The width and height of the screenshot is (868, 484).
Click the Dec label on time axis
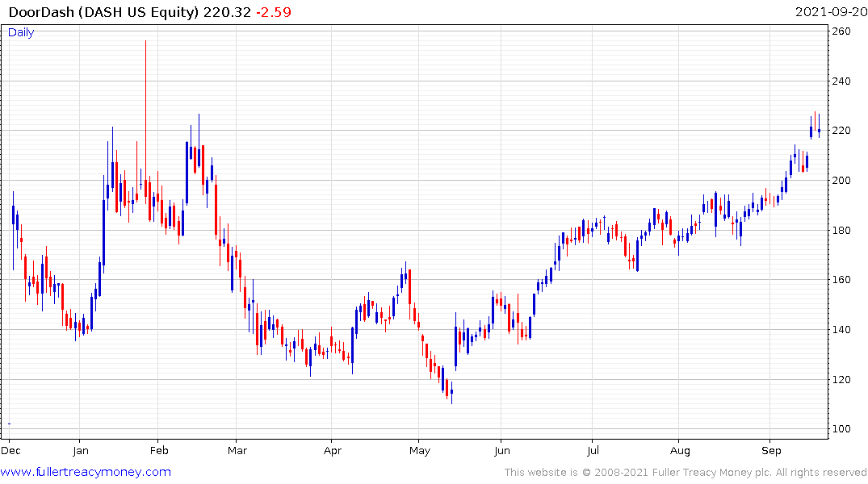[x=10, y=451]
